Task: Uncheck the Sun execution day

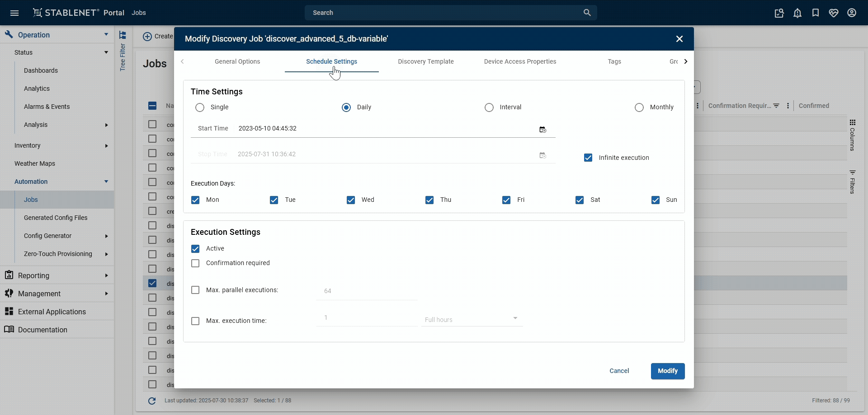Action: click(x=656, y=200)
